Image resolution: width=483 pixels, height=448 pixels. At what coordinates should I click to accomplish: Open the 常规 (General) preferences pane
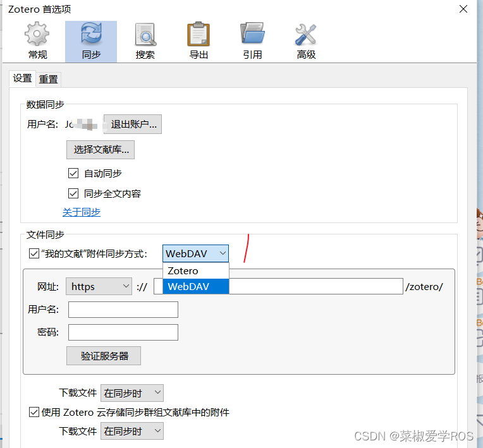pos(37,41)
